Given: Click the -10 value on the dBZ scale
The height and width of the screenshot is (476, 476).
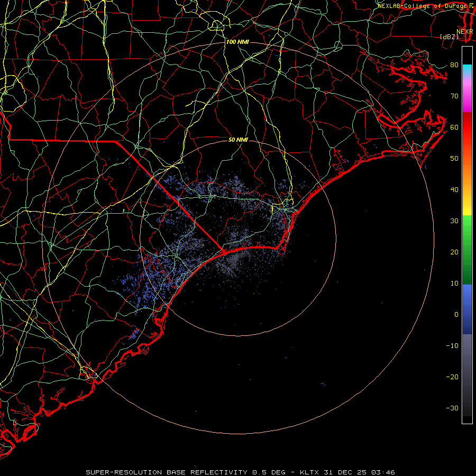Looking at the screenshot, I should (452, 346).
